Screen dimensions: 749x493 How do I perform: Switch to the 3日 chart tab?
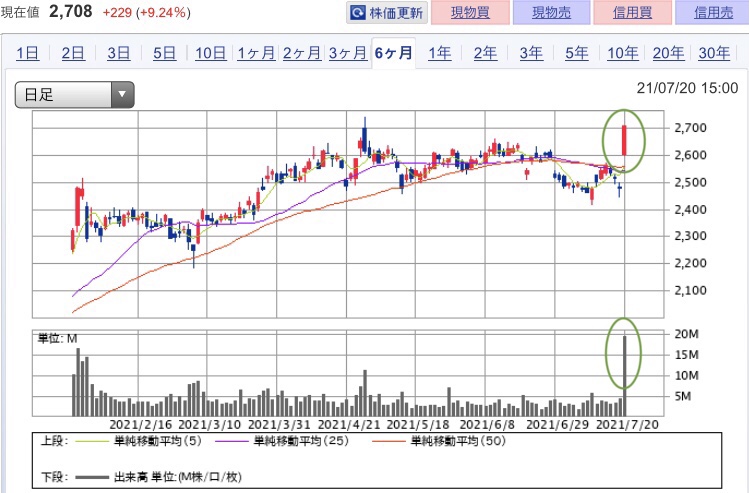[x=118, y=53]
